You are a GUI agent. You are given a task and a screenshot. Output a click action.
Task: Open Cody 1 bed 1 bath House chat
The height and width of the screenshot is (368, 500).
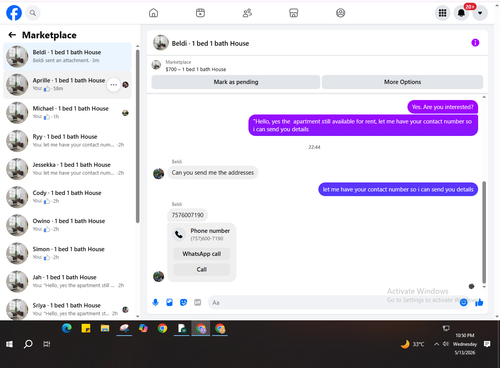[67, 197]
